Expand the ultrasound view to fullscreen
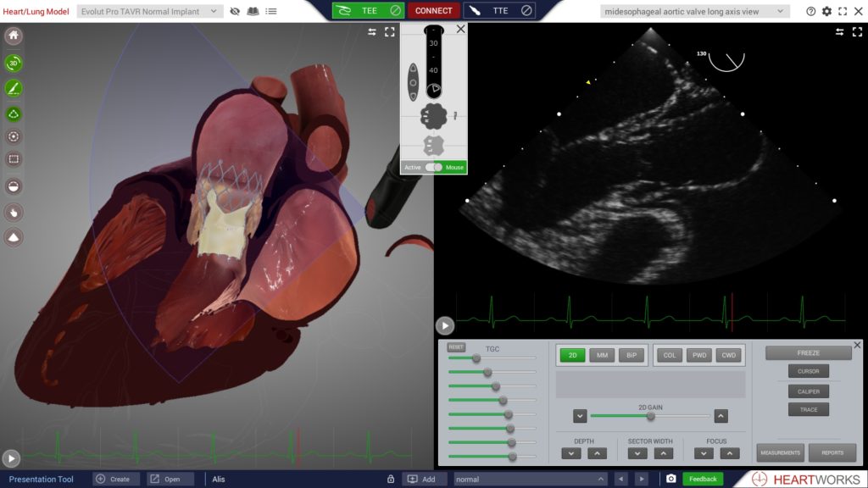The image size is (868, 488). [858, 32]
